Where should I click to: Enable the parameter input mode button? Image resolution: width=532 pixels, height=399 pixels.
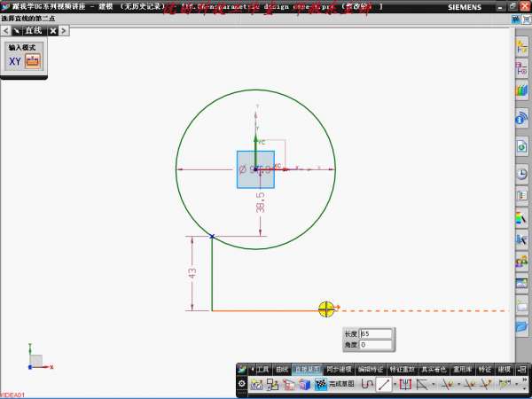pos(33,61)
